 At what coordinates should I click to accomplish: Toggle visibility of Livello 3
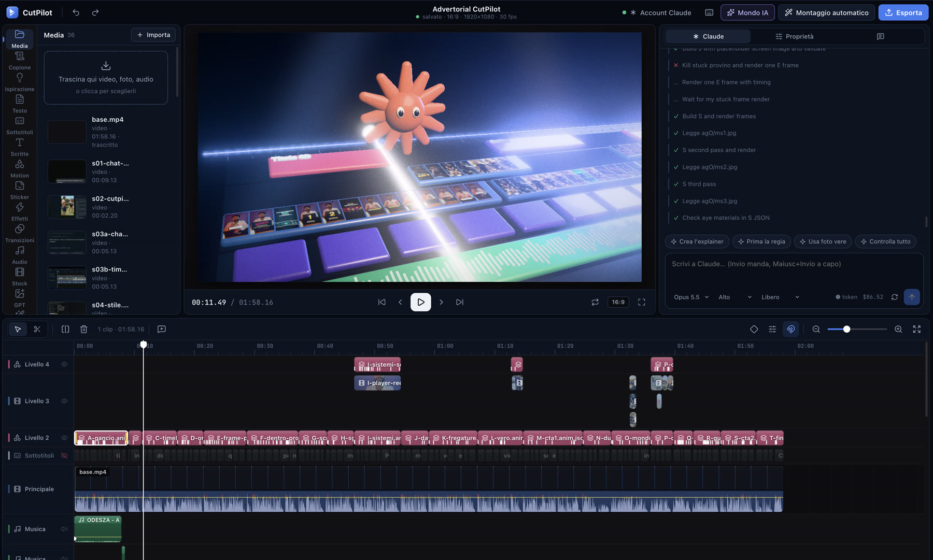(x=64, y=401)
